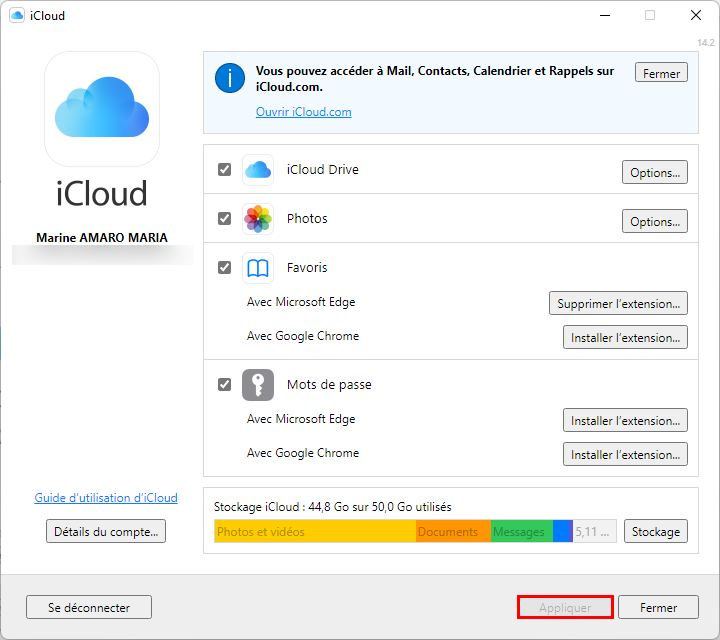
Task: Click the free space 5,11 segment
Action: point(595,532)
